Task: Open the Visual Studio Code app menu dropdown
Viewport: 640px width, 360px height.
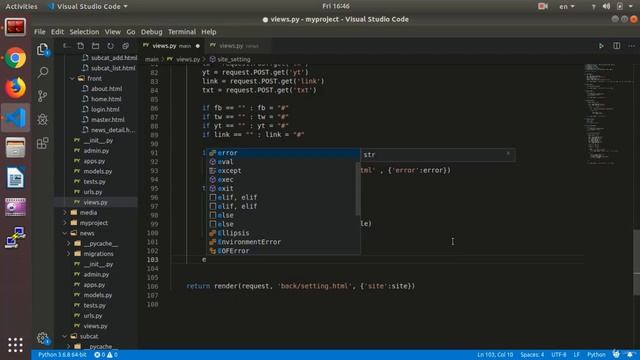Action: coord(87,7)
